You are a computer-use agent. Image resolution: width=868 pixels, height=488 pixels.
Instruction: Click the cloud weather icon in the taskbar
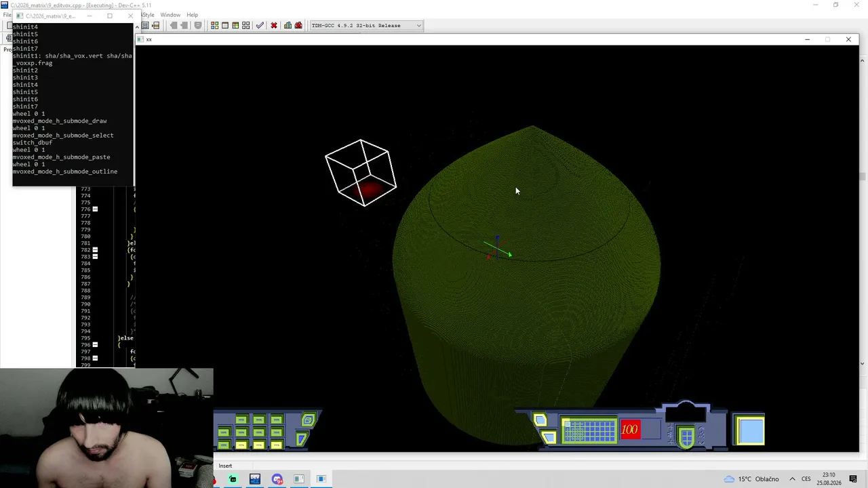point(729,479)
